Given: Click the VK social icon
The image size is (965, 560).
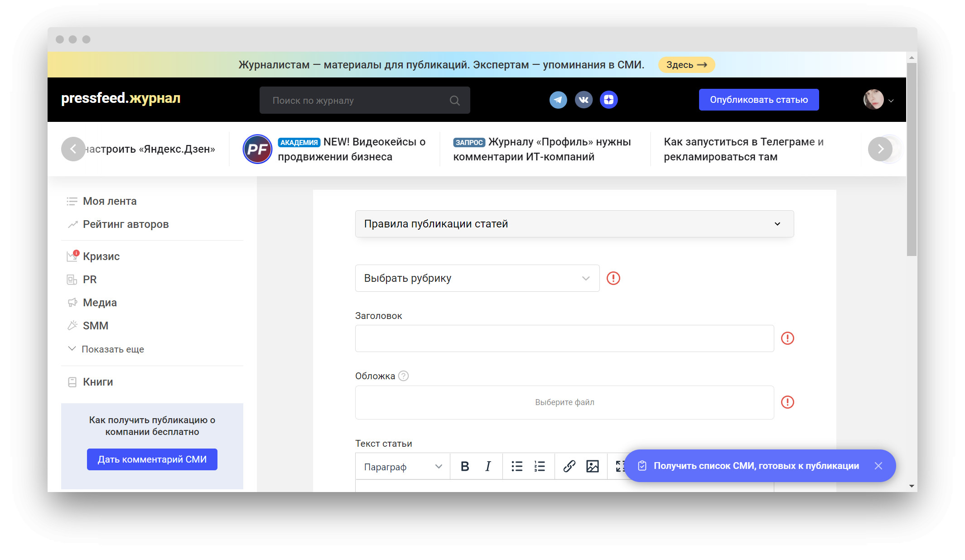Looking at the screenshot, I should pyautogui.click(x=584, y=100).
